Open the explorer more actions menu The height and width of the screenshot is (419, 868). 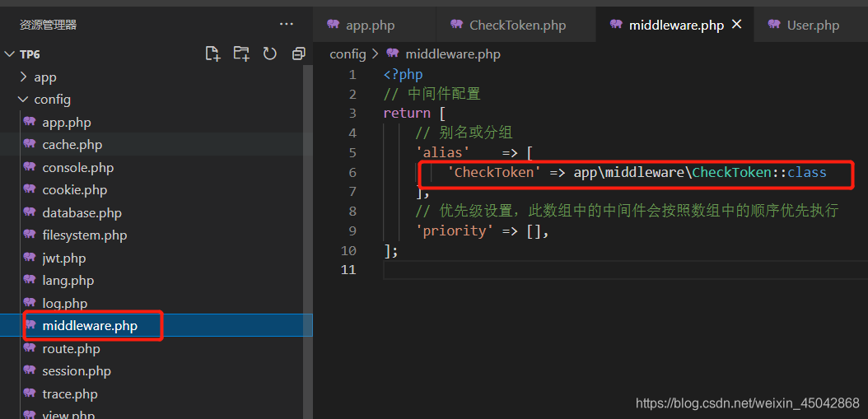coord(286,25)
